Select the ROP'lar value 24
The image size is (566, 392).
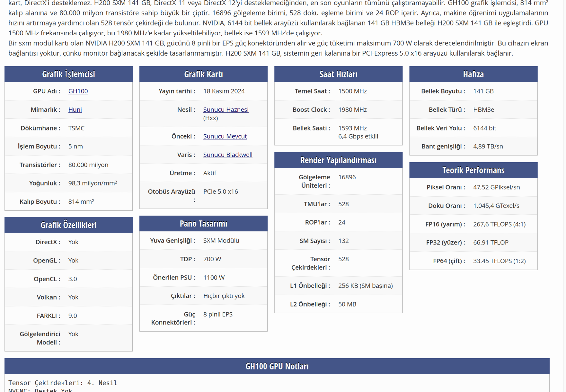342,222
